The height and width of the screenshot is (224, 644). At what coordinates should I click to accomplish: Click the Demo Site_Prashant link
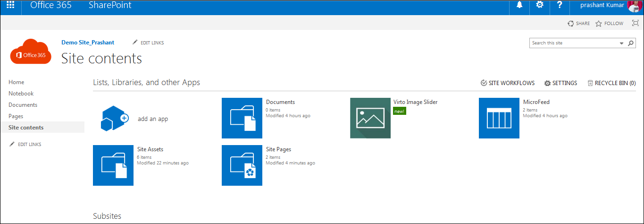pos(88,43)
